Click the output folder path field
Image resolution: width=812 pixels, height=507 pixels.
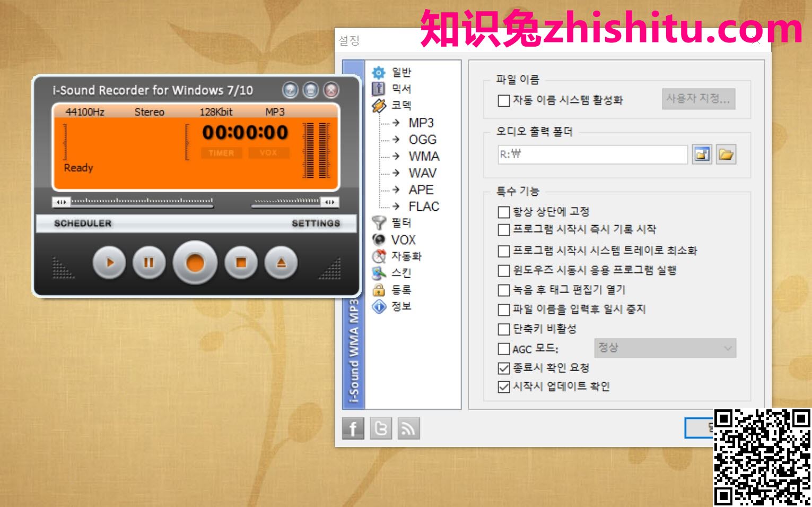coord(592,154)
